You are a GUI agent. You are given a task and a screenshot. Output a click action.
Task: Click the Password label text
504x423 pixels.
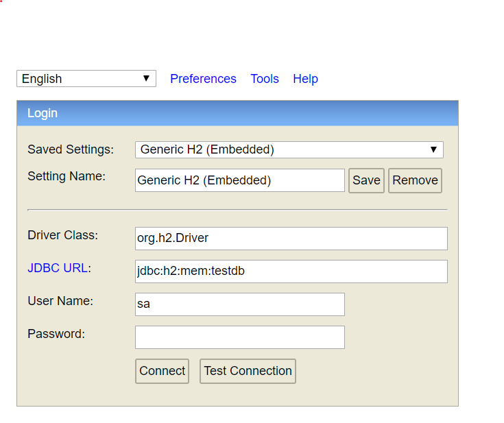56,334
